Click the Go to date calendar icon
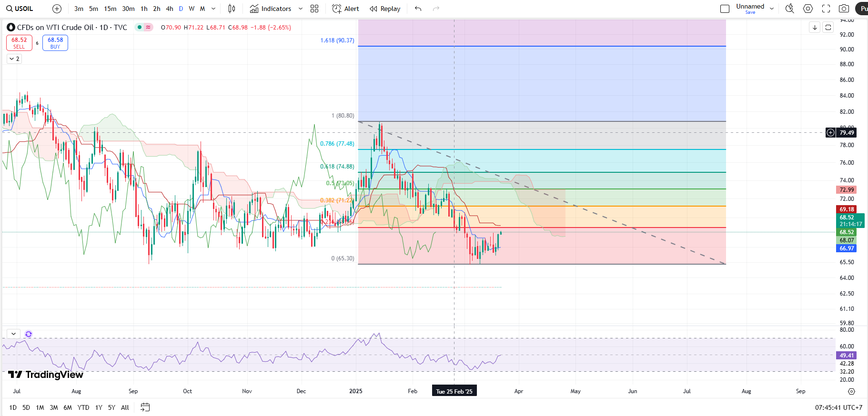The width and height of the screenshot is (868, 416). [145, 407]
